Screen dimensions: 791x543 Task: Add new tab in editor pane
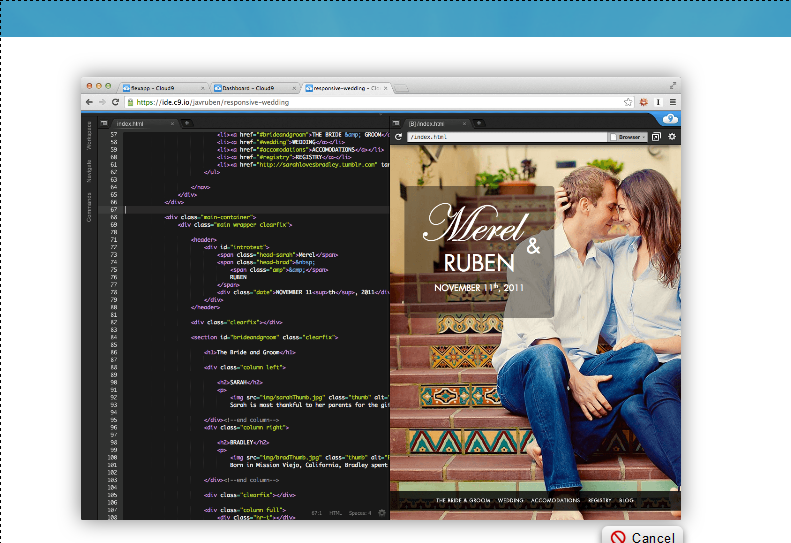[187, 123]
